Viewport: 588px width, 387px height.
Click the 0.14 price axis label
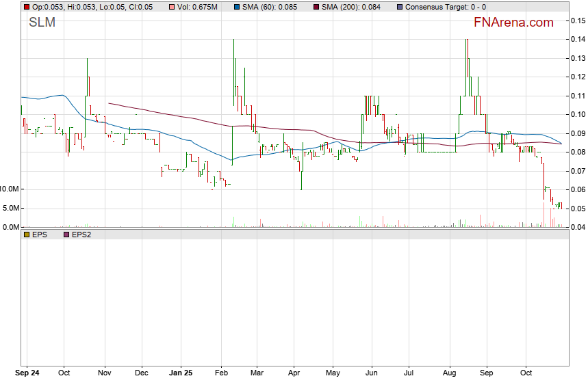pos(577,40)
